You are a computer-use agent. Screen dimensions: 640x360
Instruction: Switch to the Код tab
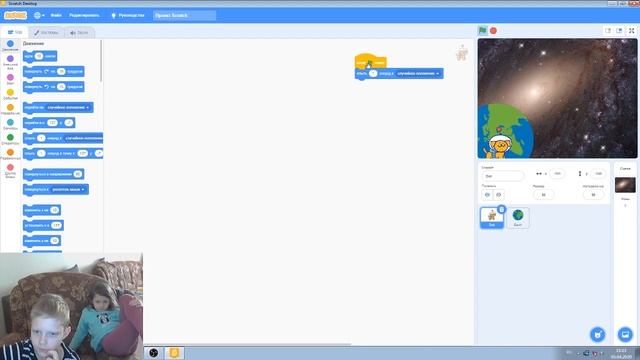[x=15, y=32]
